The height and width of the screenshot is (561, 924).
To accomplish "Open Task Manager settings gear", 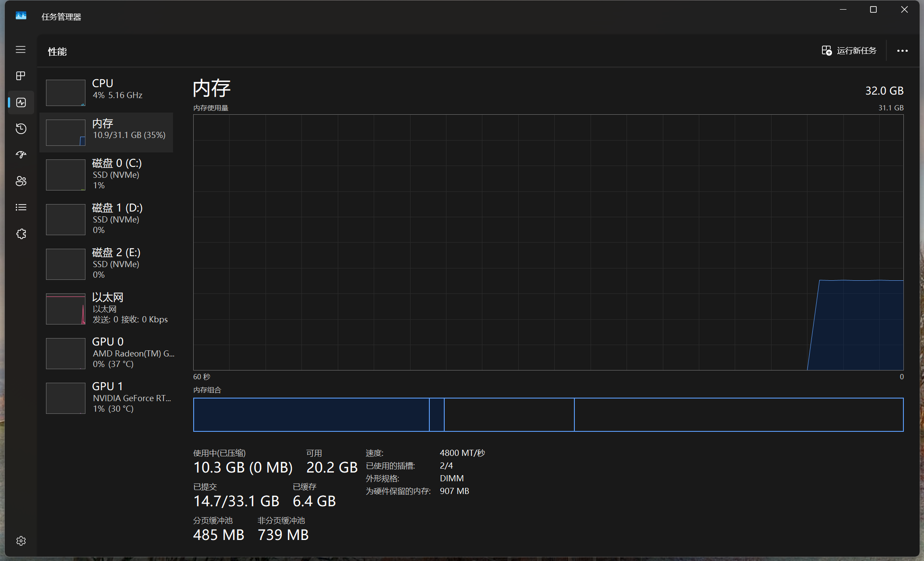I will pos(21,541).
